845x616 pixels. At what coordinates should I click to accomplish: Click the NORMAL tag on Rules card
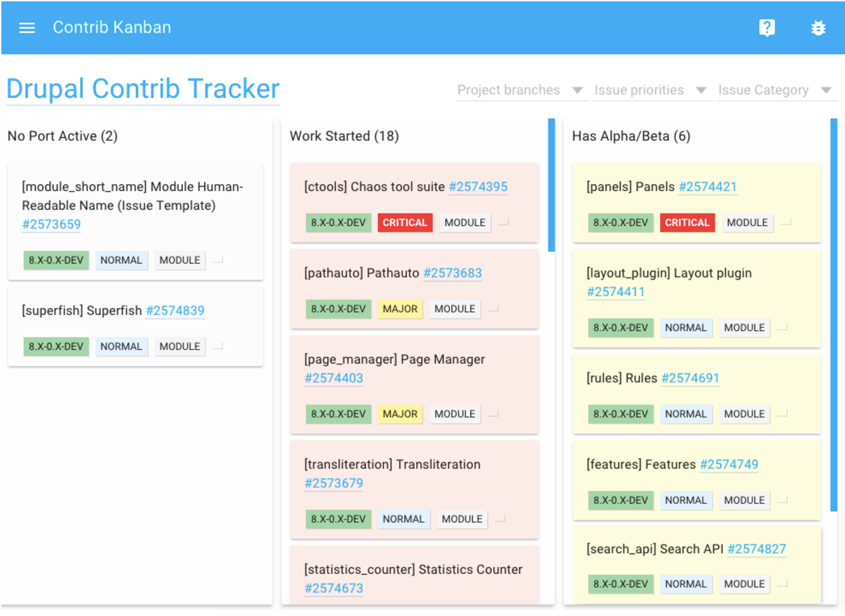[686, 413]
